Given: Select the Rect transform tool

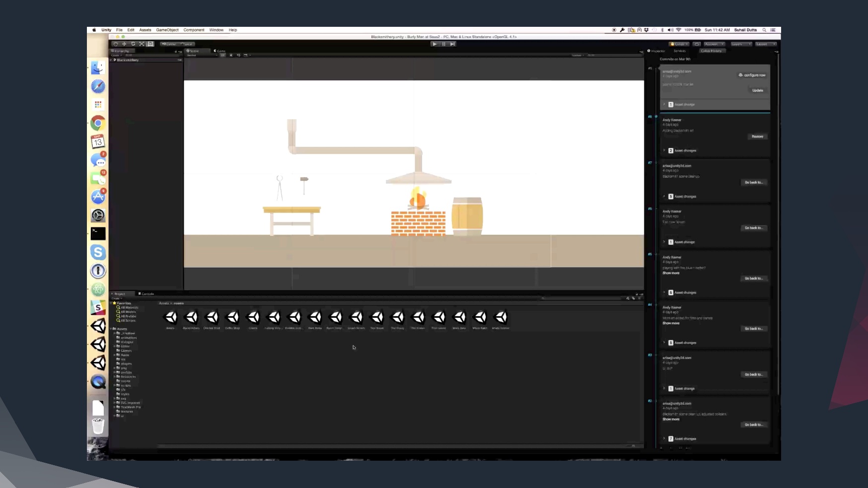Looking at the screenshot, I should [150, 44].
